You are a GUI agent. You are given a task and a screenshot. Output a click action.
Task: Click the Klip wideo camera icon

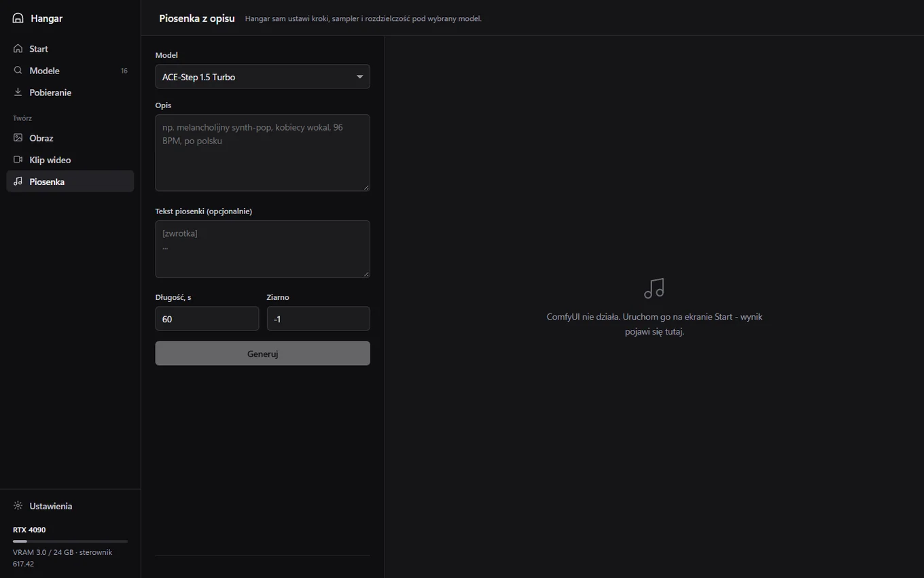pos(18,160)
